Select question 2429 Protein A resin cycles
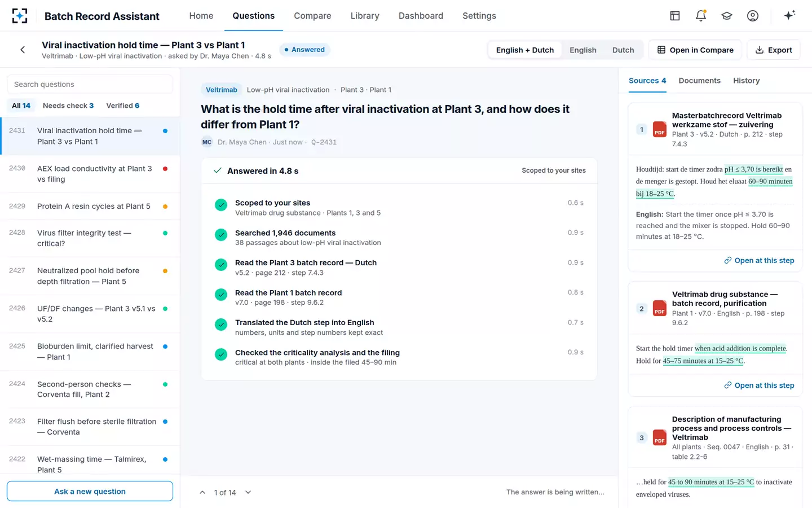The height and width of the screenshot is (508, 812). 90,206
